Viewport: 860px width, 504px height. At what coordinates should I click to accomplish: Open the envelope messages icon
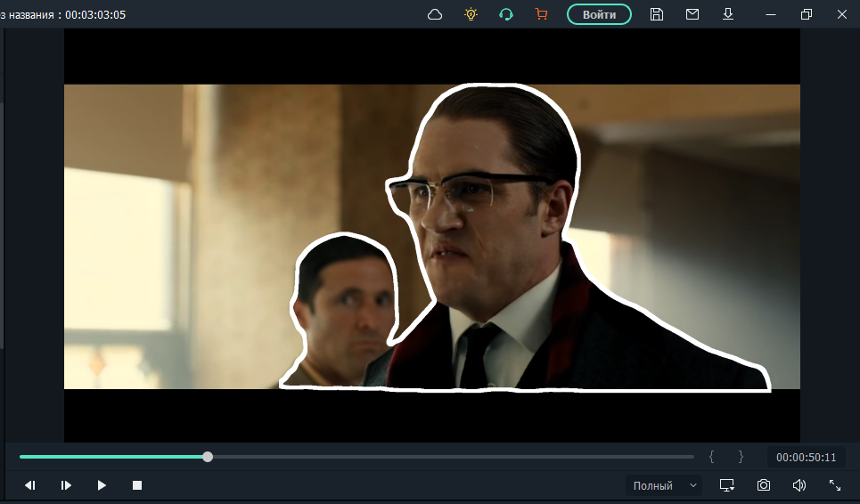tap(692, 14)
